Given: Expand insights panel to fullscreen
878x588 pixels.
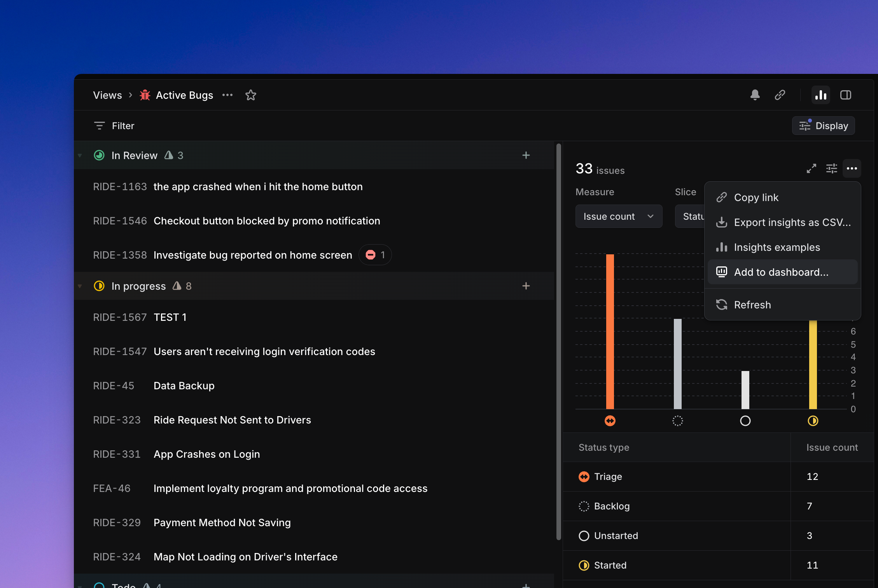Looking at the screenshot, I should 811,168.
